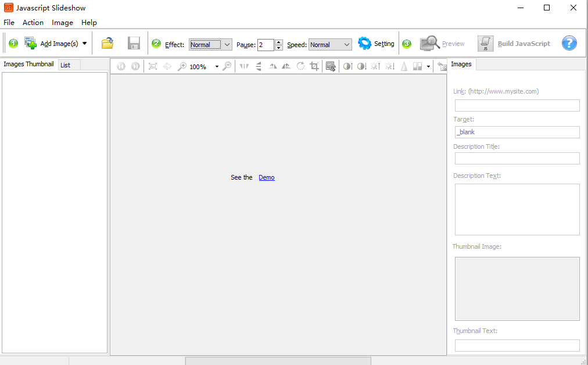Open the 100% zoom level dropdown arrow

[217, 67]
